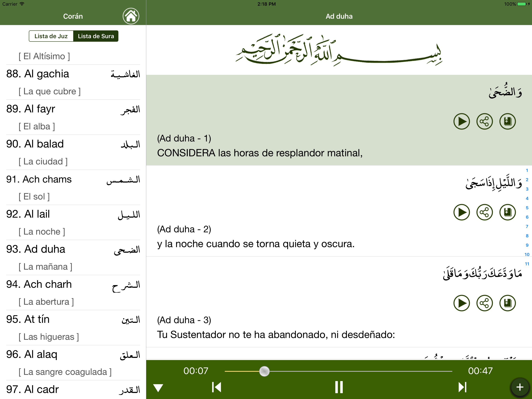
Task: Select the Lista de Sura tab
Action: [96, 36]
